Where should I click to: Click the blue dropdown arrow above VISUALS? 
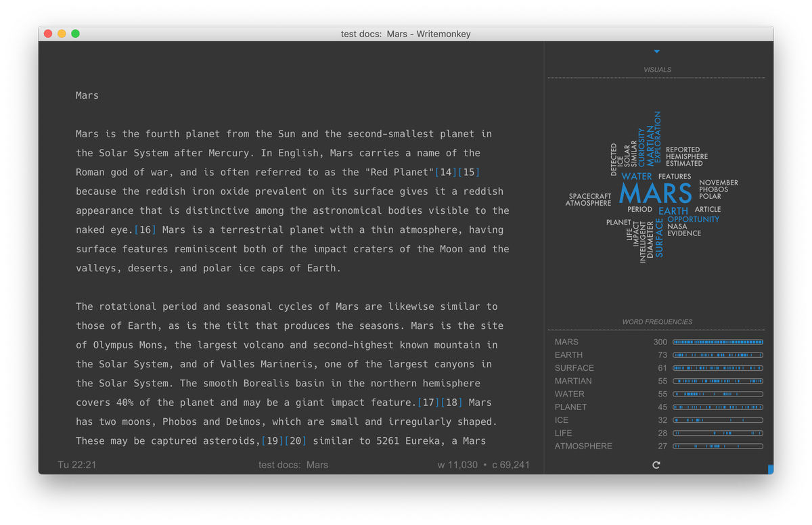[x=656, y=51]
